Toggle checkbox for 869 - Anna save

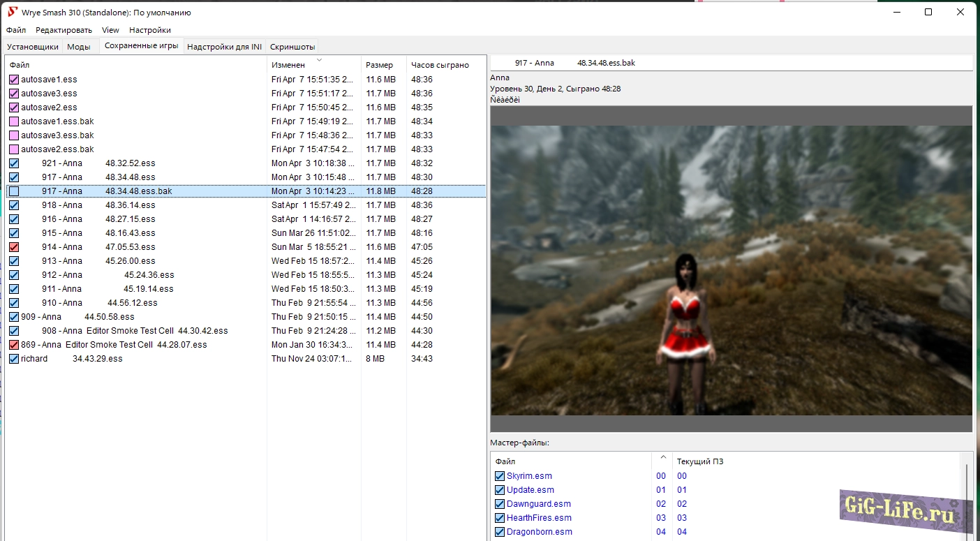tap(14, 345)
